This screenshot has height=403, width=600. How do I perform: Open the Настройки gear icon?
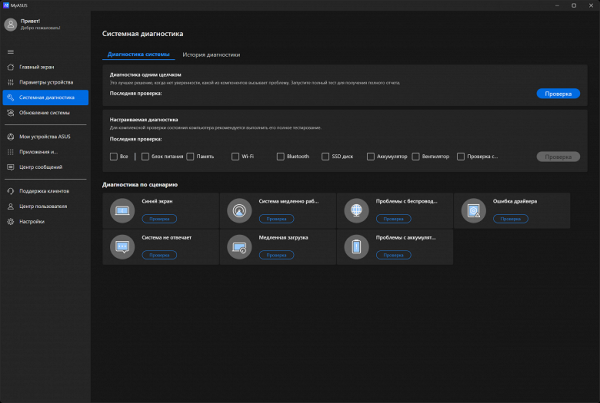coord(10,220)
